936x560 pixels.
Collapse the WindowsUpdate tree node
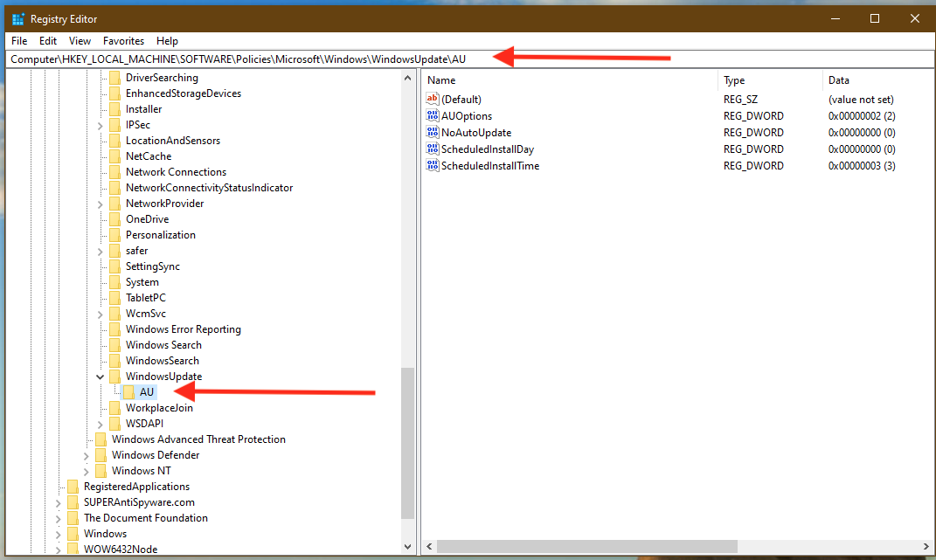pos(101,377)
